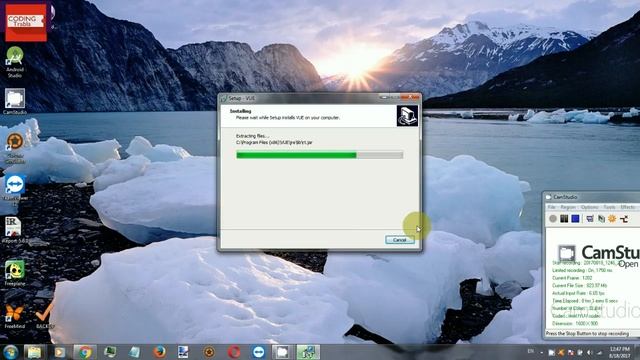Click the EN language indicator in taskbar
The image size is (640, 360).
[531, 351]
